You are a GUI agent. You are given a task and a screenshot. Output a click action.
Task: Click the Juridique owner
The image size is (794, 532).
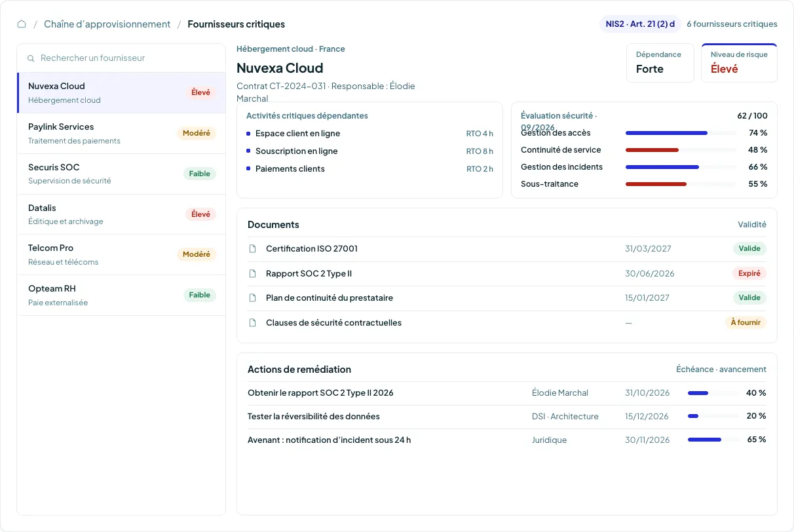coord(550,440)
